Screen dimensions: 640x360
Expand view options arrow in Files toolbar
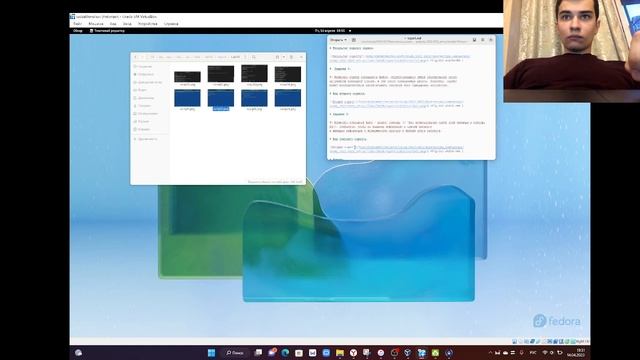pyautogui.click(x=284, y=57)
